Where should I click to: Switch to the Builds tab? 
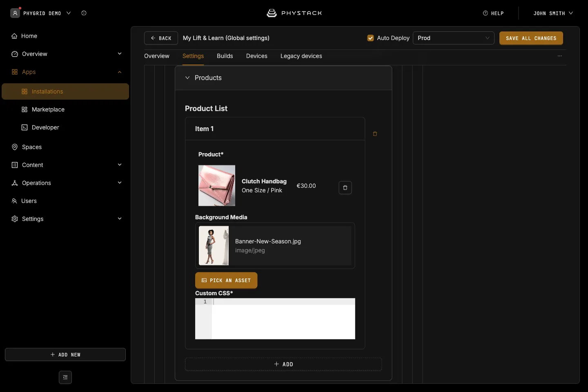click(225, 56)
